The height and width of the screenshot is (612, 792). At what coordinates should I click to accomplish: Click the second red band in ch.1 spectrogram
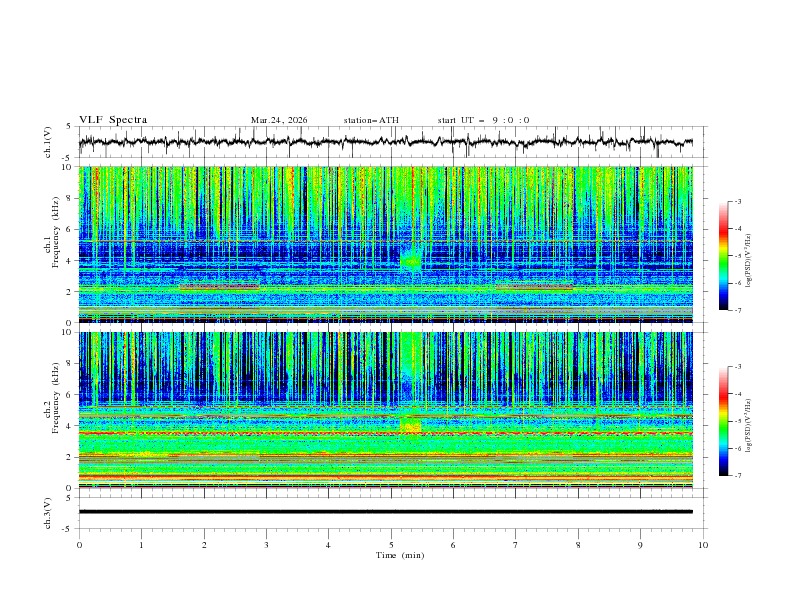(x=534, y=287)
